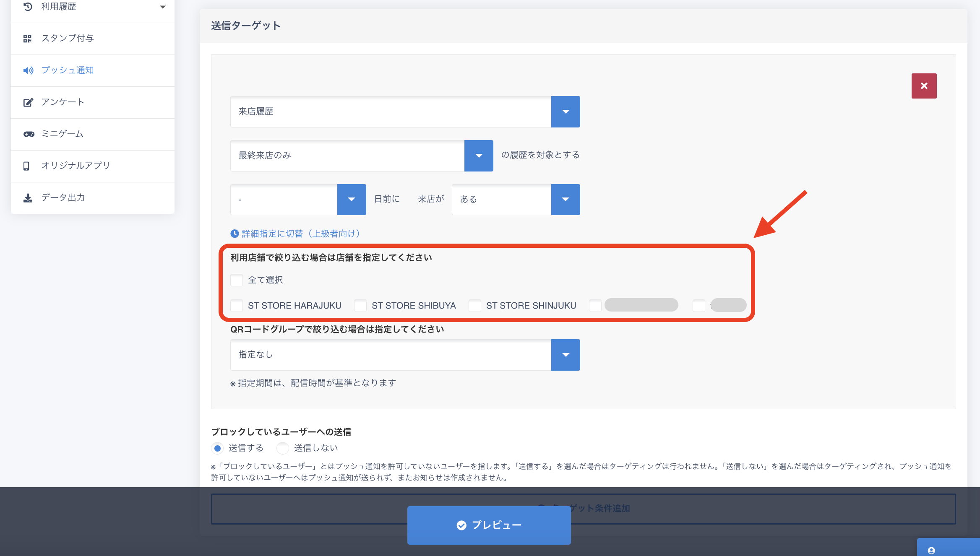Click the download icon for データ出力
980x556 pixels.
[28, 198]
